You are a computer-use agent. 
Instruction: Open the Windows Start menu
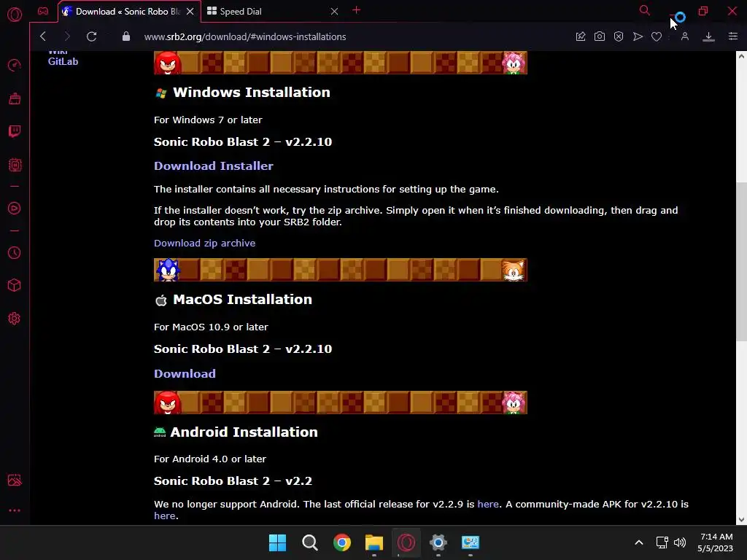click(x=277, y=542)
